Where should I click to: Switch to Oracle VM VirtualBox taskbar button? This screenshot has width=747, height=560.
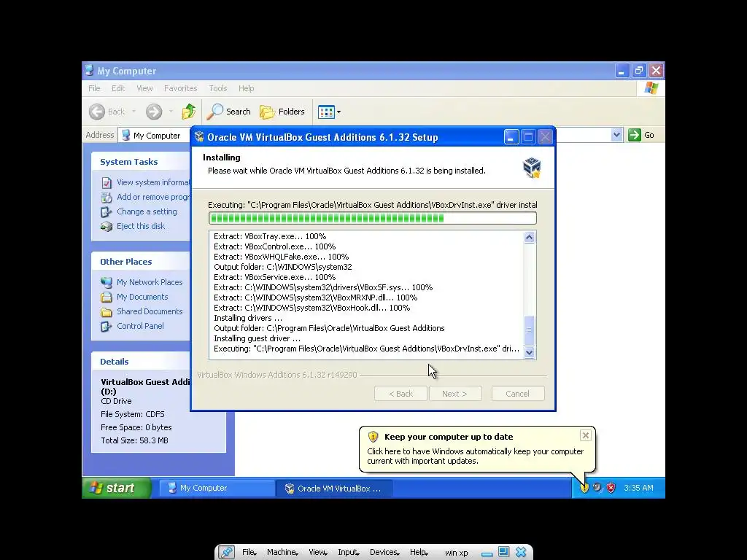(334, 489)
